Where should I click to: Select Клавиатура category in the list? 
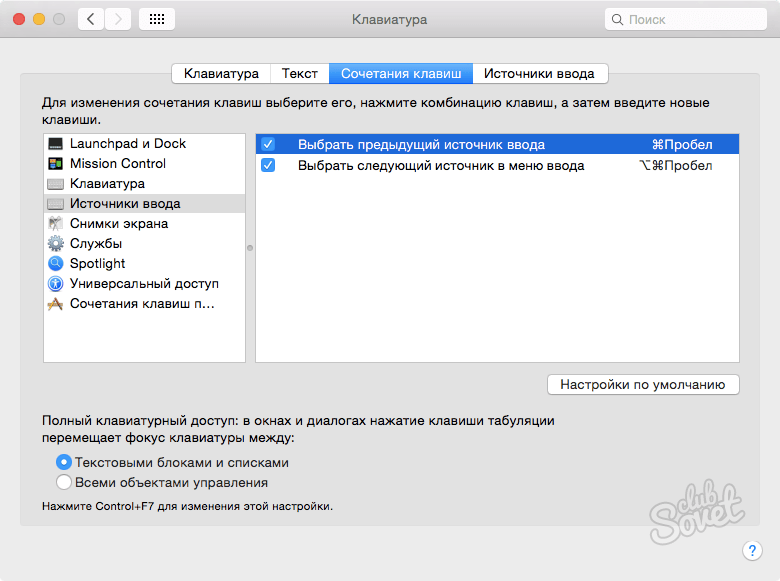coord(144,184)
